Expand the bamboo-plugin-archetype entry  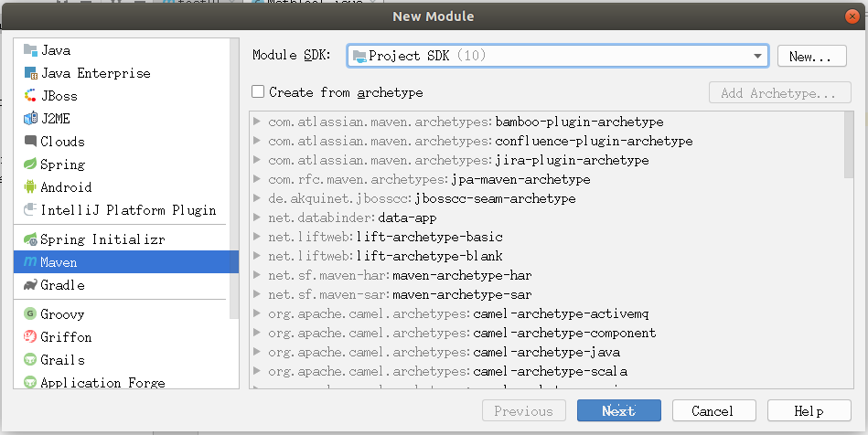tap(258, 122)
